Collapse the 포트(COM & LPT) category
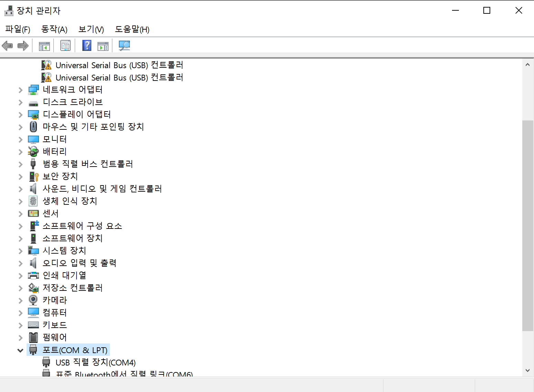This screenshot has width=534, height=392. point(20,350)
